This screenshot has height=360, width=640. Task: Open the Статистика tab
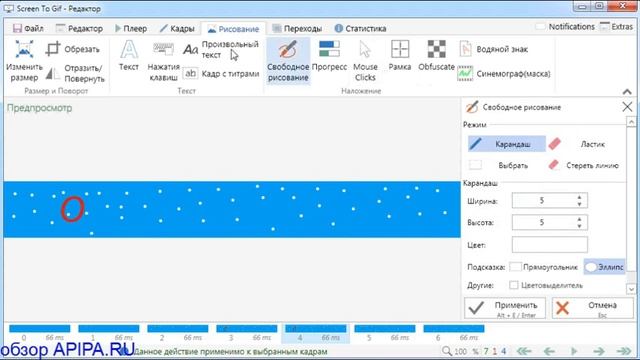[x=360, y=29]
